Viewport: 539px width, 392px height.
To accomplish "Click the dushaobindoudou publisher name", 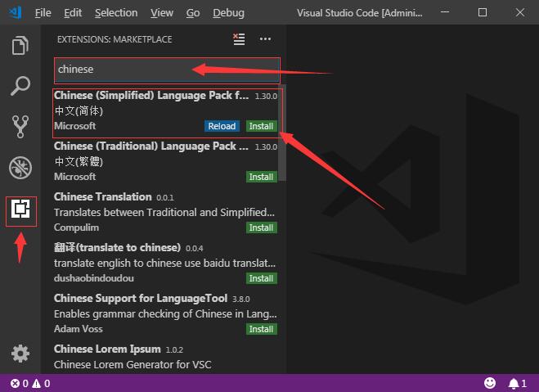I will tap(94, 278).
